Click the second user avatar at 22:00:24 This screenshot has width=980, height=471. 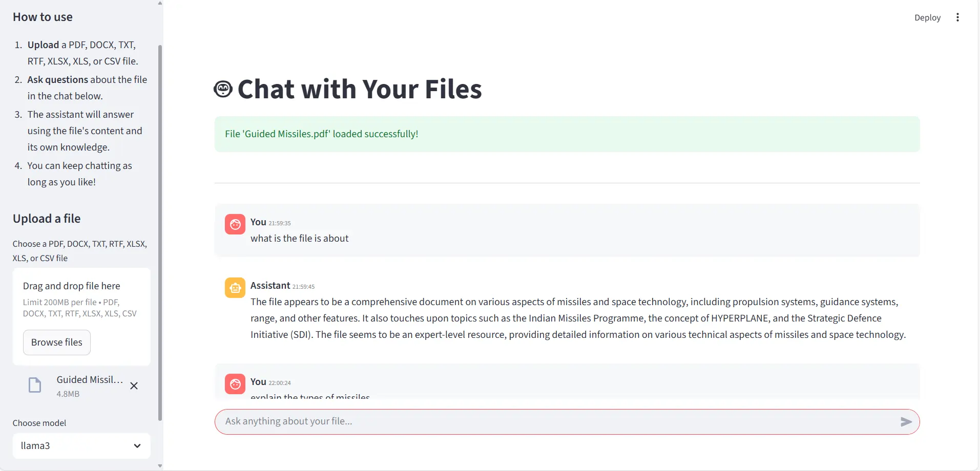click(x=235, y=383)
